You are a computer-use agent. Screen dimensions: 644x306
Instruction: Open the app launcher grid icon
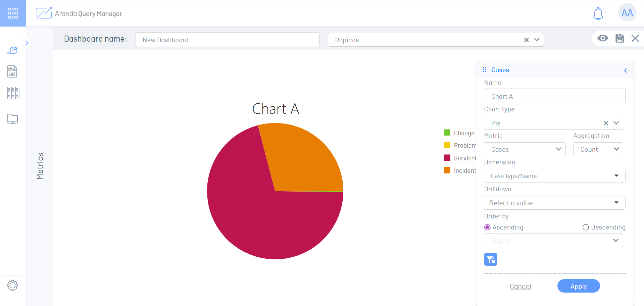tap(13, 13)
